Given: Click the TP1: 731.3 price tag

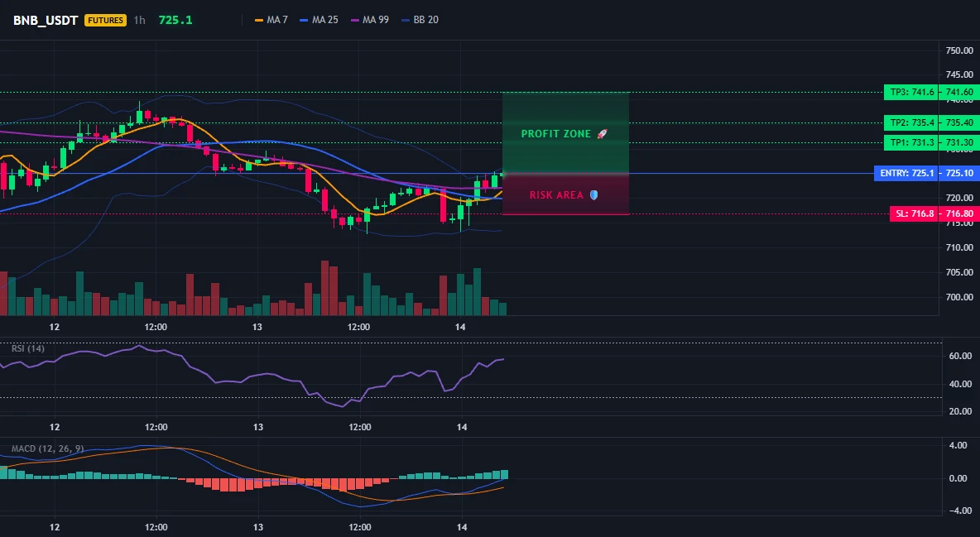Looking at the screenshot, I should tap(912, 142).
